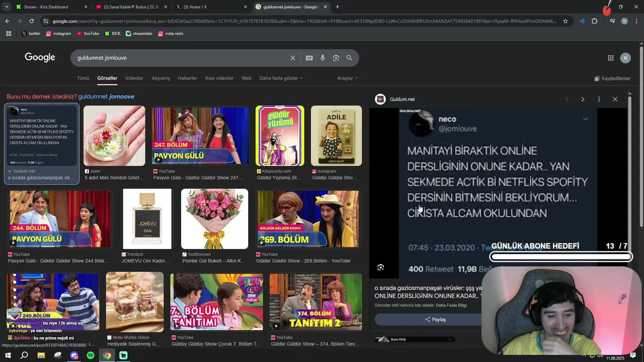Viewport: 644px width, 362px height.
Task: Open Chrome tab search dropdown arrow
Action: pos(7,7)
